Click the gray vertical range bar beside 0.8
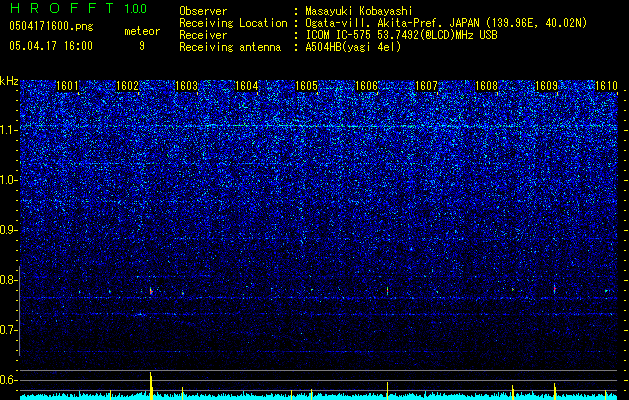This screenshot has width=629, height=400. click(19, 311)
